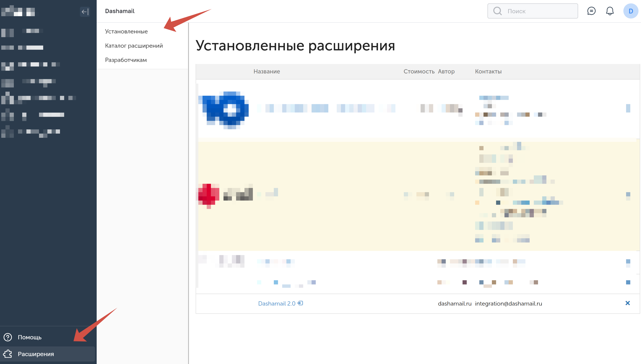Click the Стоимость column header
641x364 pixels.
419,71
